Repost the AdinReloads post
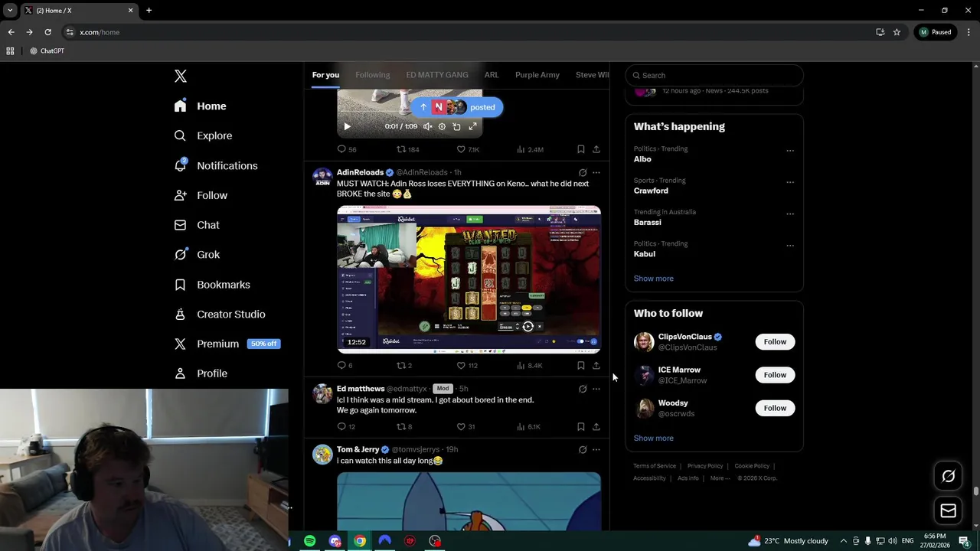980x551 pixels. point(404,365)
